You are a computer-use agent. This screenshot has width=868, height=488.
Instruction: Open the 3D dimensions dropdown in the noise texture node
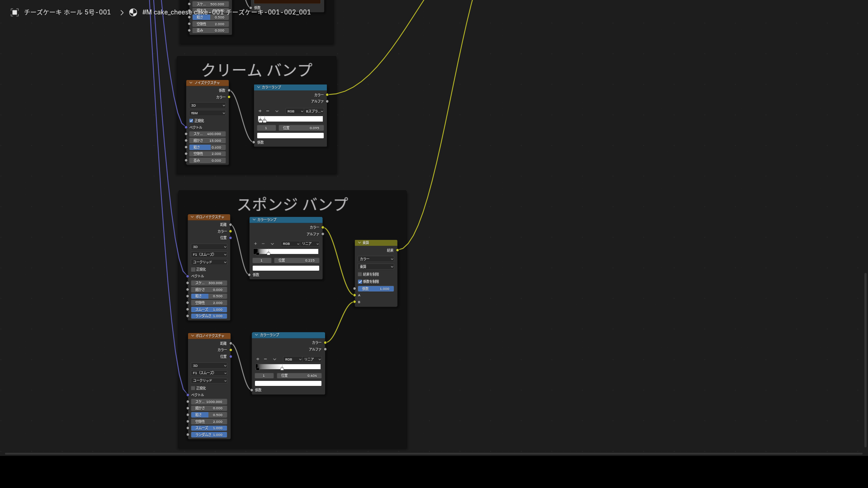point(208,105)
